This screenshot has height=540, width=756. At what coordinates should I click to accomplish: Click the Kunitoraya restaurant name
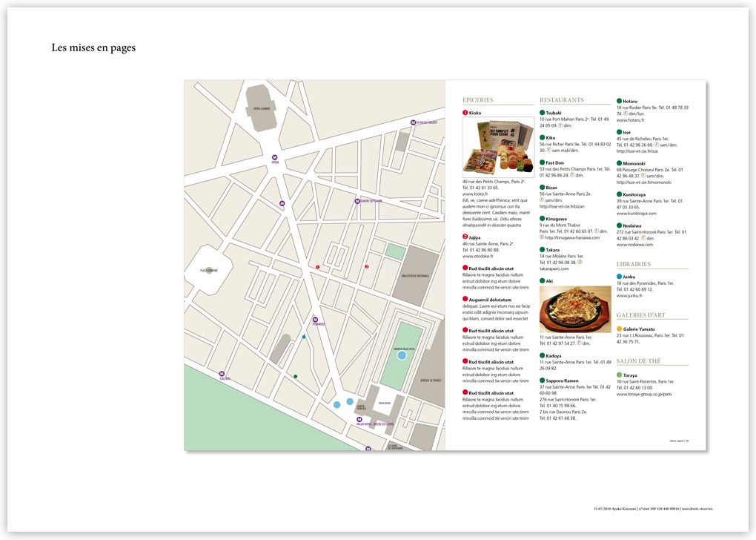click(634, 194)
